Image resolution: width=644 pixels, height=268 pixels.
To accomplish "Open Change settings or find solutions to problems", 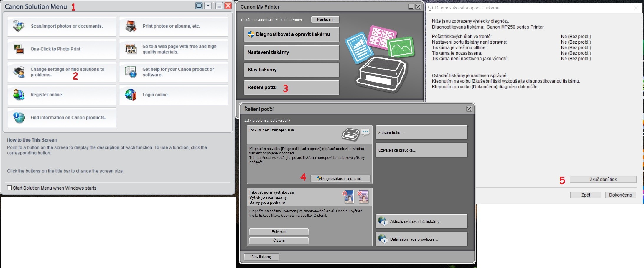I will [62, 72].
